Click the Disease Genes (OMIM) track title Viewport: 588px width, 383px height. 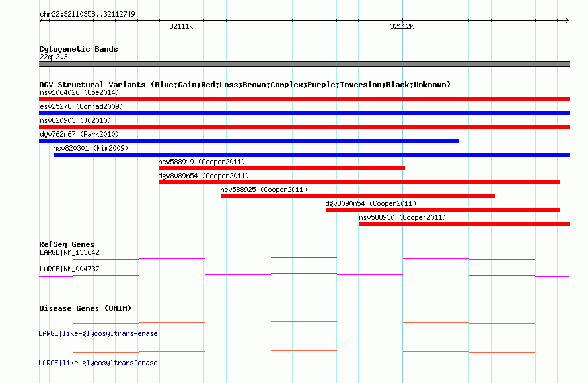pyautogui.click(x=85, y=308)
